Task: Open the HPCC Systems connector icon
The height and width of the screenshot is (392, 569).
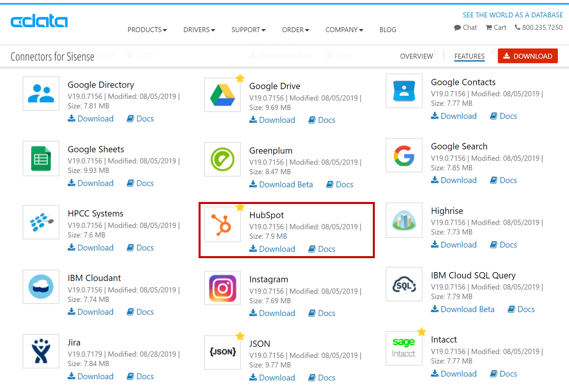Action: [x=41, y=222]
